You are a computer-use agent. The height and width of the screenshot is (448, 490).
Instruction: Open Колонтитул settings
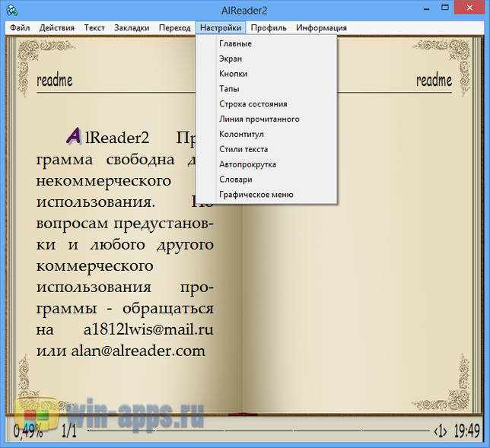tap(266, 134)
